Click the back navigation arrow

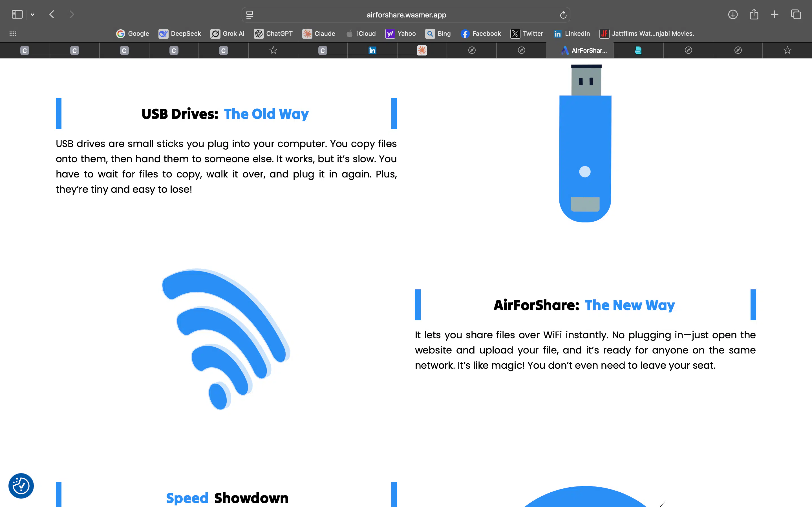click(52, 14)
